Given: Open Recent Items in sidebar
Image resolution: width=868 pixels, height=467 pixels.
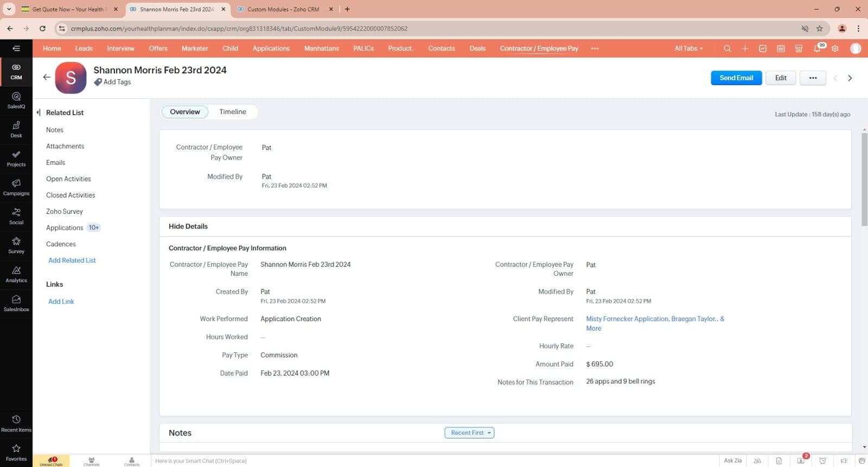Looking at the screenshot, I should tap(16, 424).
